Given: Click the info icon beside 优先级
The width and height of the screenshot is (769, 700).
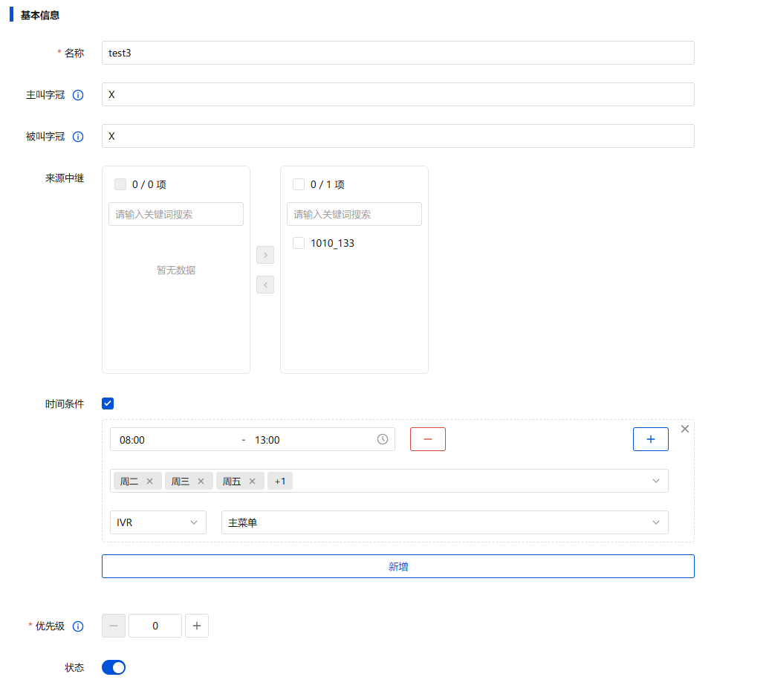Looking at the screenshot, I should click(x=78, y=626).
